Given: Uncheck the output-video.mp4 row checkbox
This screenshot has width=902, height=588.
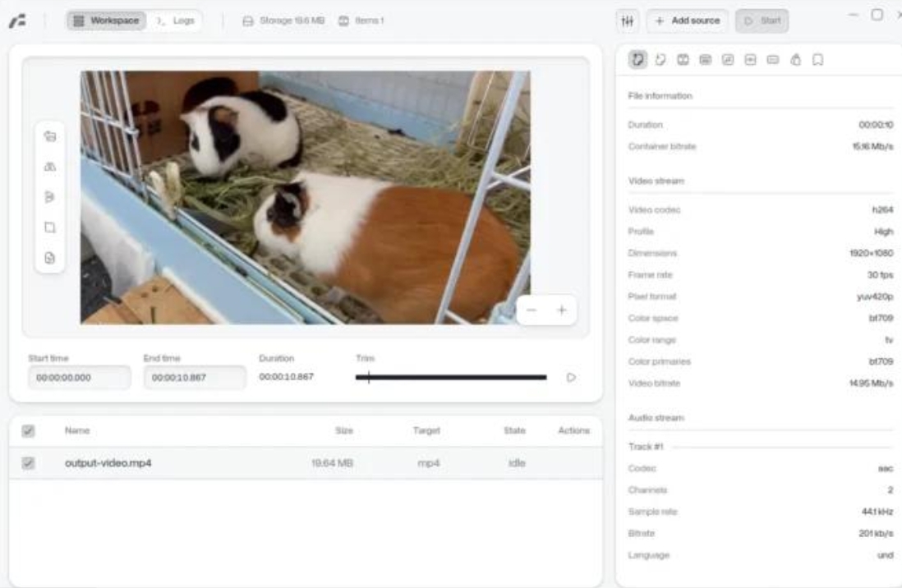Looking at the screenshot, I should [x=28, y=463].
